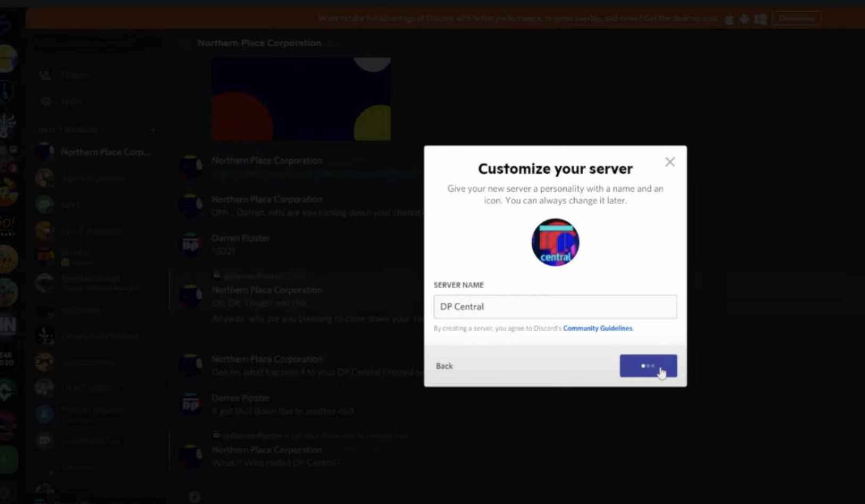Upload a new DP Central server icon

[555, 242]
